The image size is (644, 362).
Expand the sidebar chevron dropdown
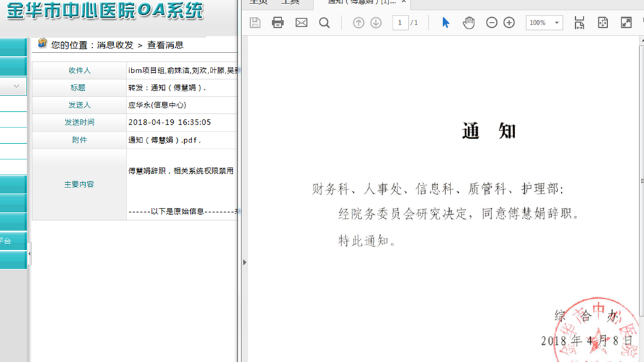tap(16, 87)
